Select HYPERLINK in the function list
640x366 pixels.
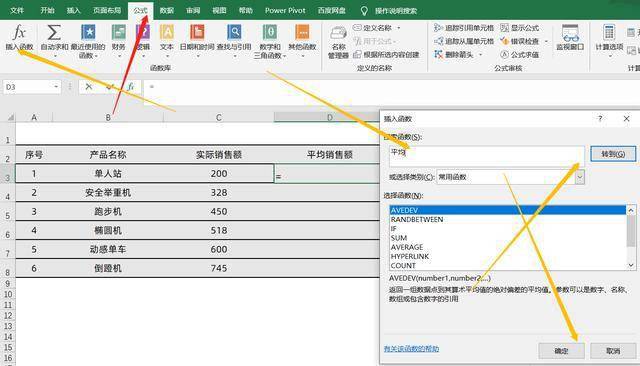click(x=508, y=257)
